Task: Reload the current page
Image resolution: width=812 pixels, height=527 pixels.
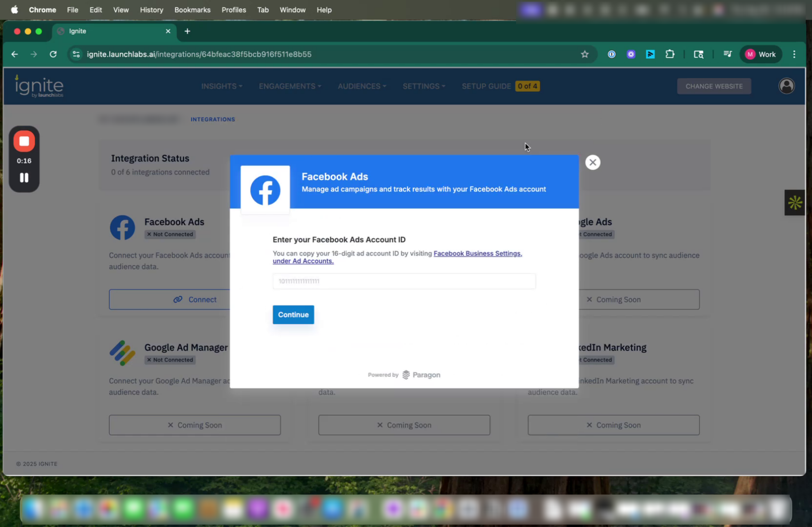Action: 53,54
